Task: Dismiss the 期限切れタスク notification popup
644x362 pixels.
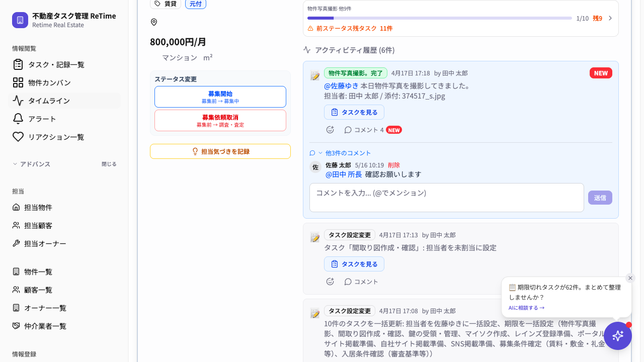Action: click(x=630, y=278)
